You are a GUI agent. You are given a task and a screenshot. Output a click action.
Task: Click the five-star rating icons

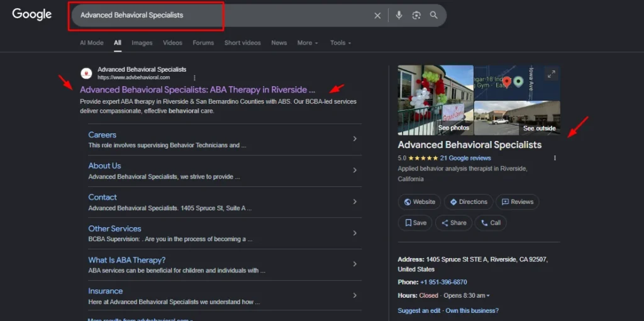(423, 158)
